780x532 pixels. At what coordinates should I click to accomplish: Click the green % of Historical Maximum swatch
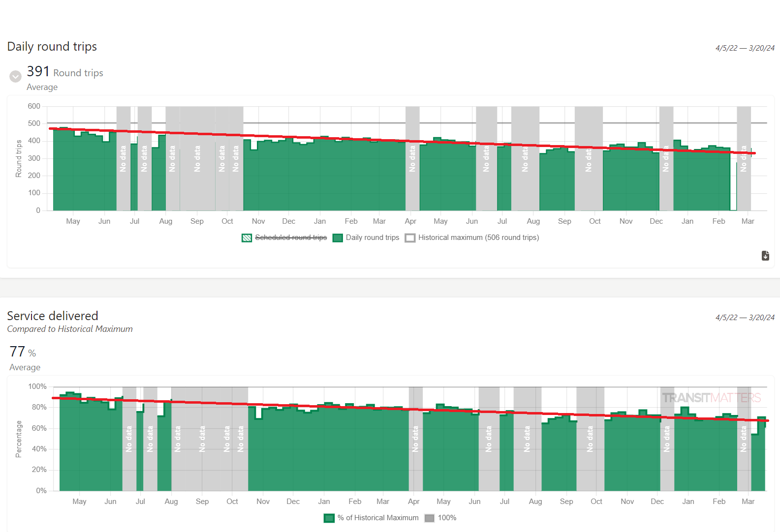(329, 518)
